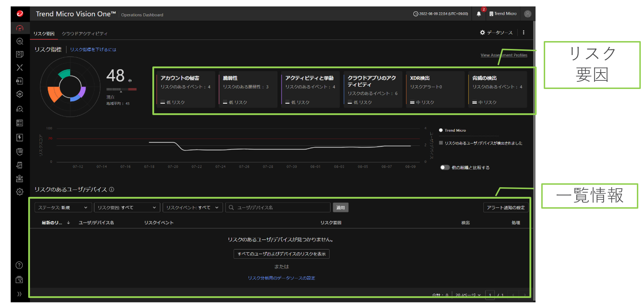Select the リスク要因 tab
The width and height of the screenshot is (644, 303).
[x=44, y=34]
